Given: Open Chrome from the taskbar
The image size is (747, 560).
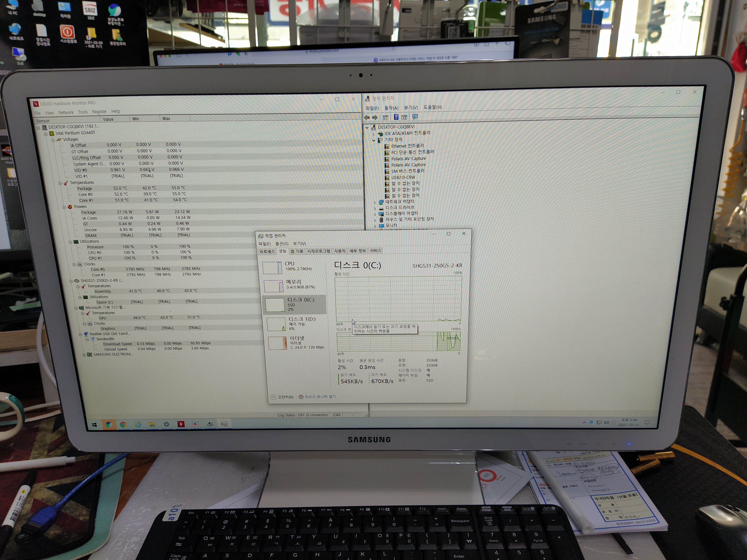Looking at the screenshot, I should [x=123, y=425].
